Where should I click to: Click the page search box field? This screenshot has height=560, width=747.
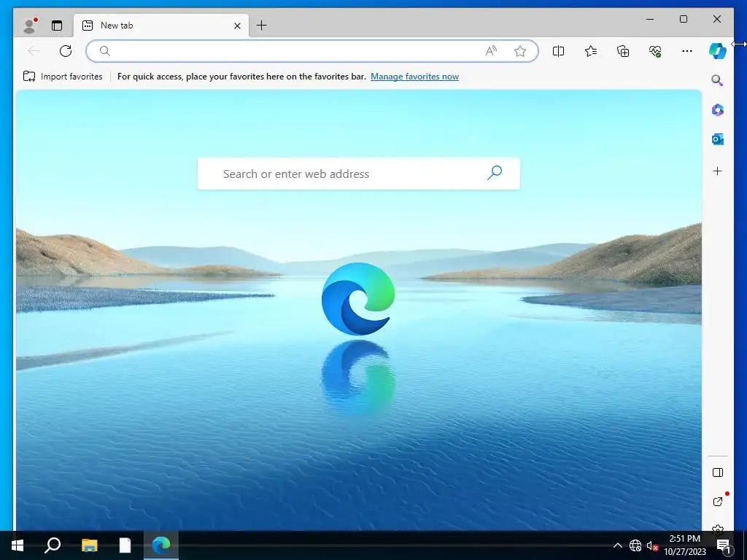pyautogui.click(x=359, y=174)
